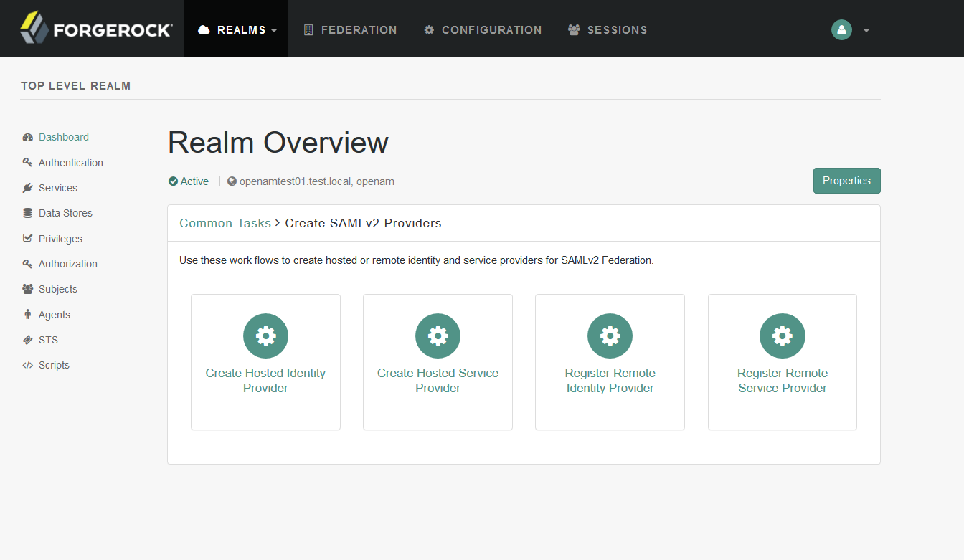
Task: Click the STS ticket icon
Action: click(x=28, y=340)
